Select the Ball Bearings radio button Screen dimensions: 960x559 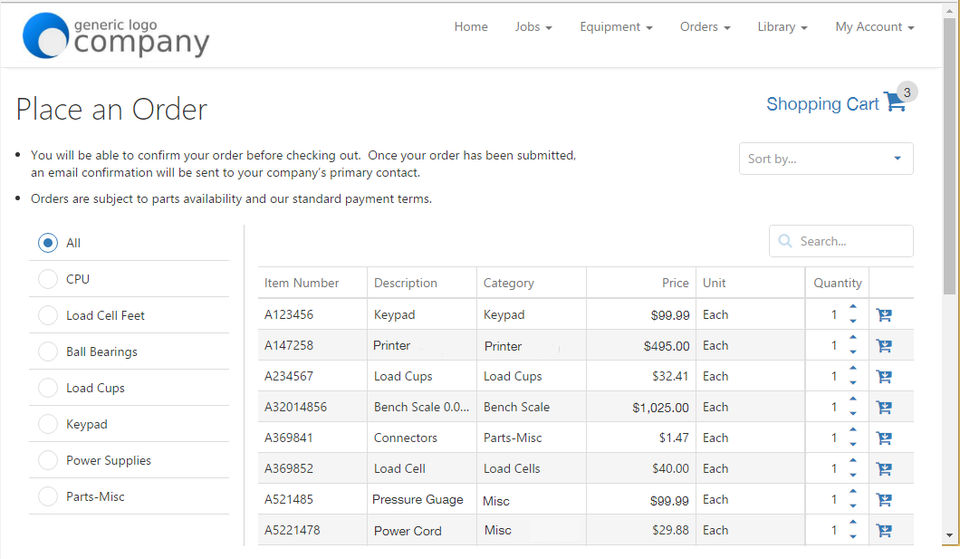(48, 351)
